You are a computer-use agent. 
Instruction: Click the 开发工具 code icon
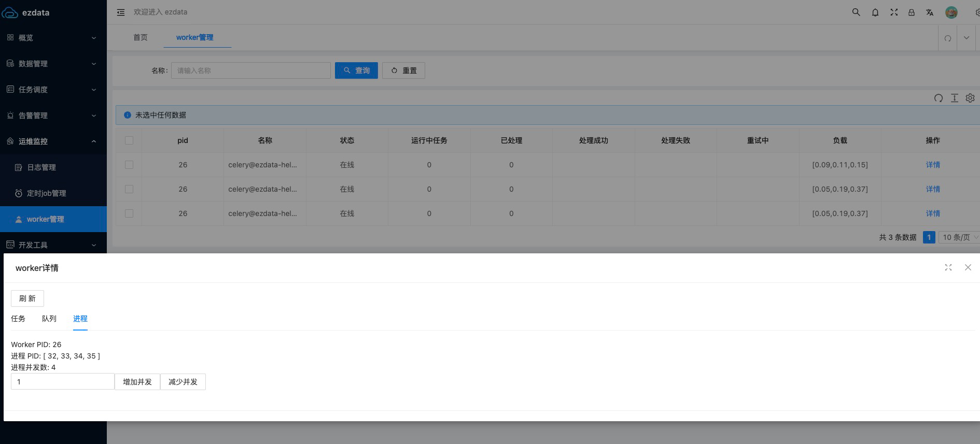tap(10, 245)
